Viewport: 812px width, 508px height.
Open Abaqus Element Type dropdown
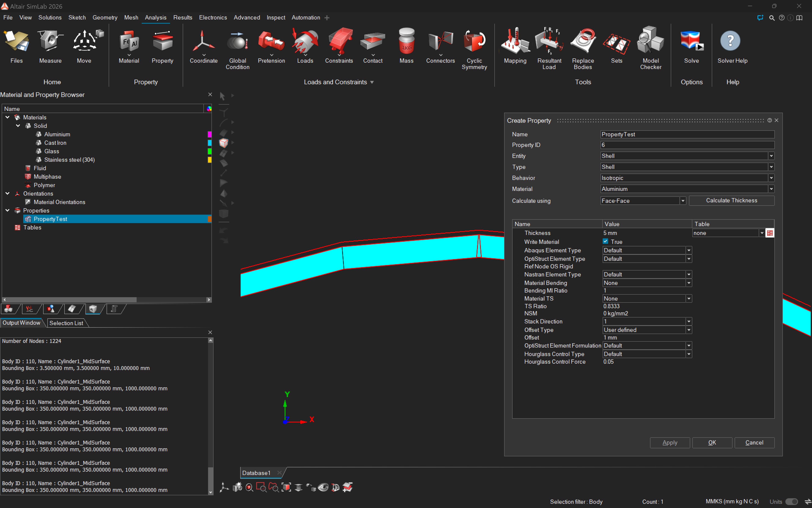689,250
